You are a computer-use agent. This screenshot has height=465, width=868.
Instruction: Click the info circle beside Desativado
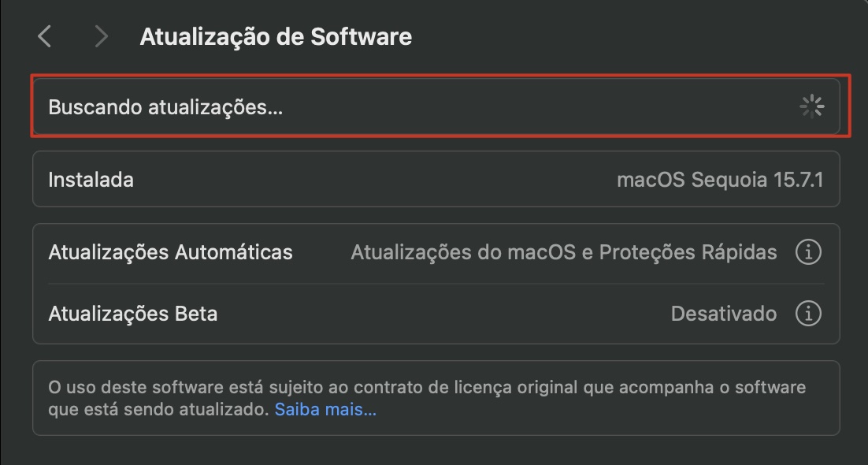[811, 313]
